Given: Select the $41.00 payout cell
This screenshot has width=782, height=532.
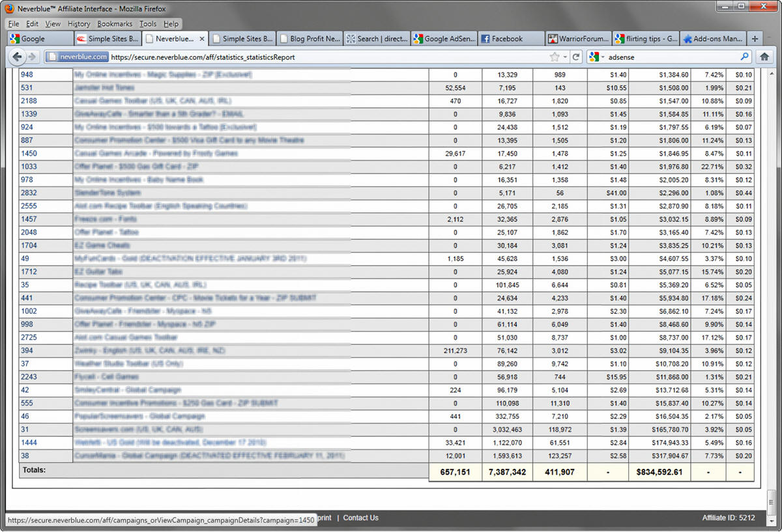Looking at the screenshot, I should (608, 193).
